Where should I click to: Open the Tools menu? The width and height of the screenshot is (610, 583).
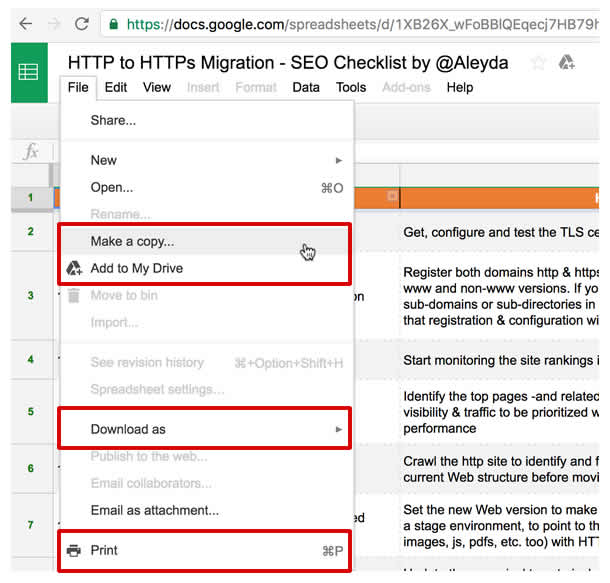coord(351,87)
